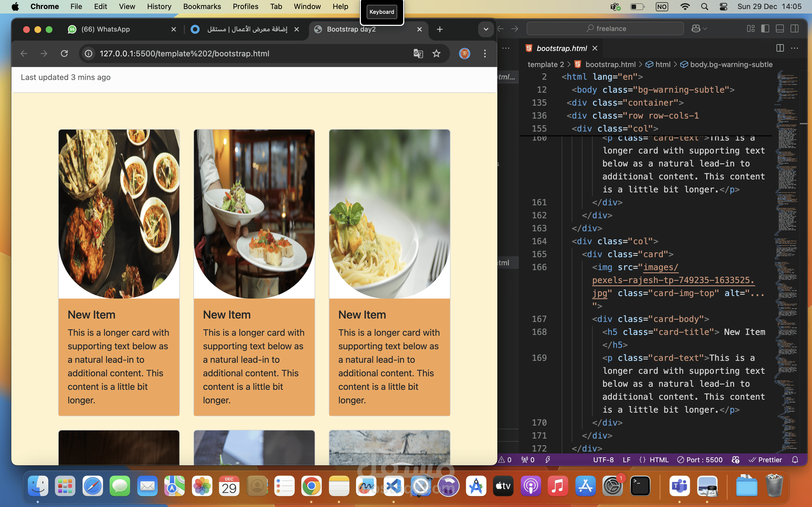Open VS Code notifications bell icon
Screen dimensions: 812x507
tap(795, 460)
